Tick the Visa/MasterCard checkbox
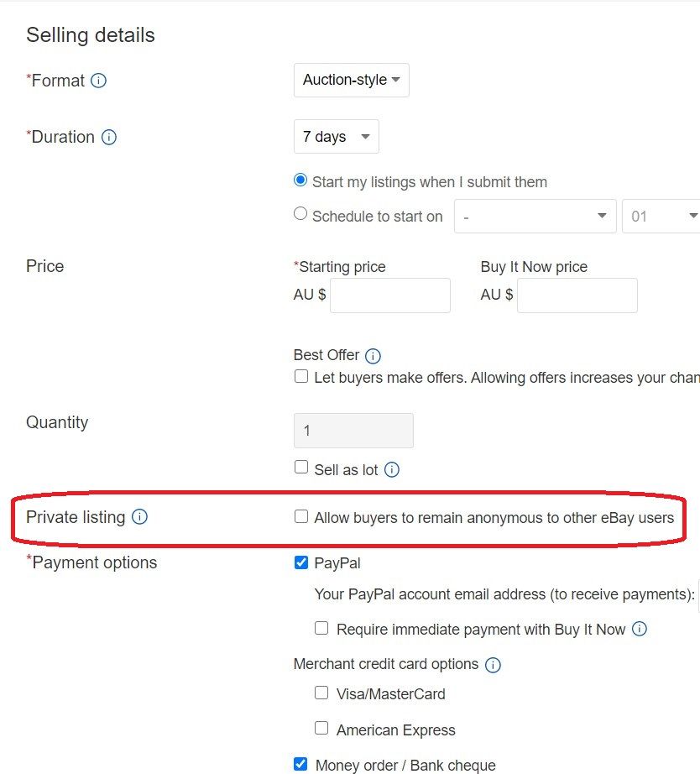This screenshot has height=774, width=700. (321, 693)
